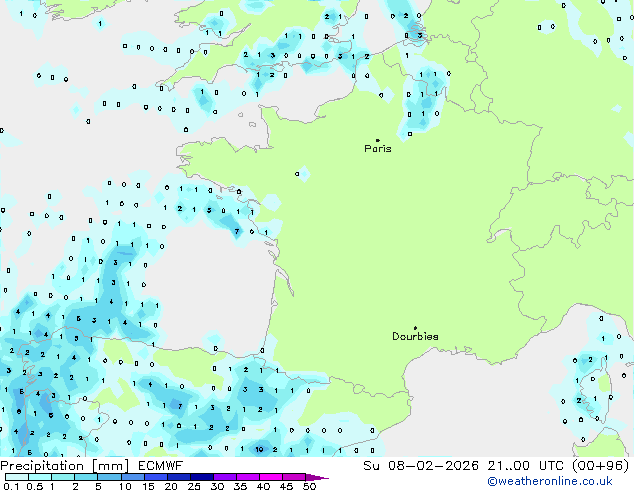634x490 pixels.
Task: Click the 0.5–1 mm legend color swatch
Action: (40, 477)
